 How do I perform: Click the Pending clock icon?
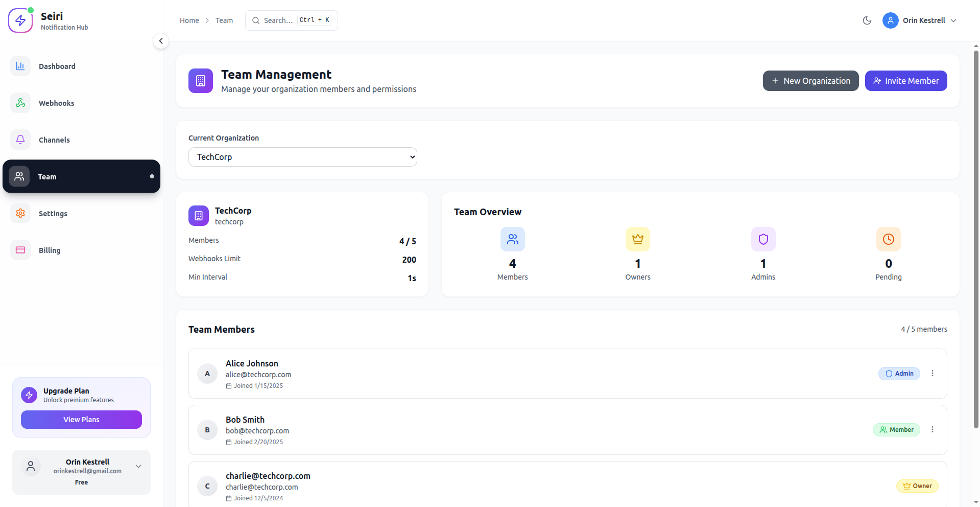tap(888, 239)
